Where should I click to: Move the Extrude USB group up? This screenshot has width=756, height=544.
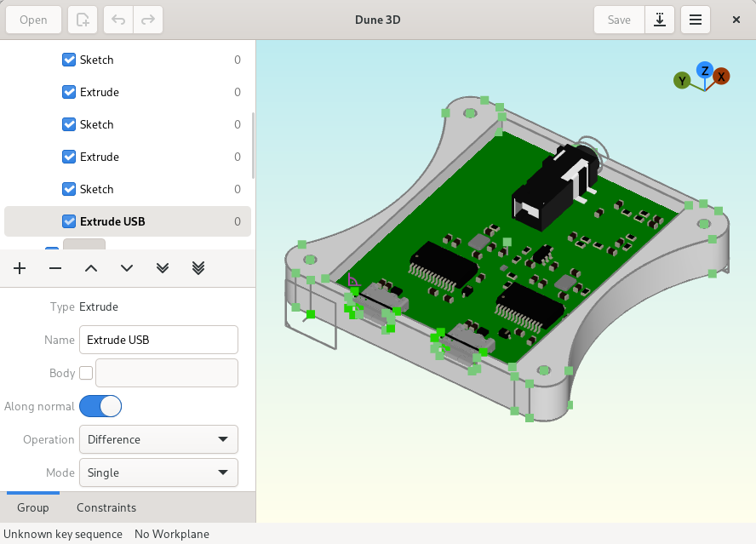90,268
